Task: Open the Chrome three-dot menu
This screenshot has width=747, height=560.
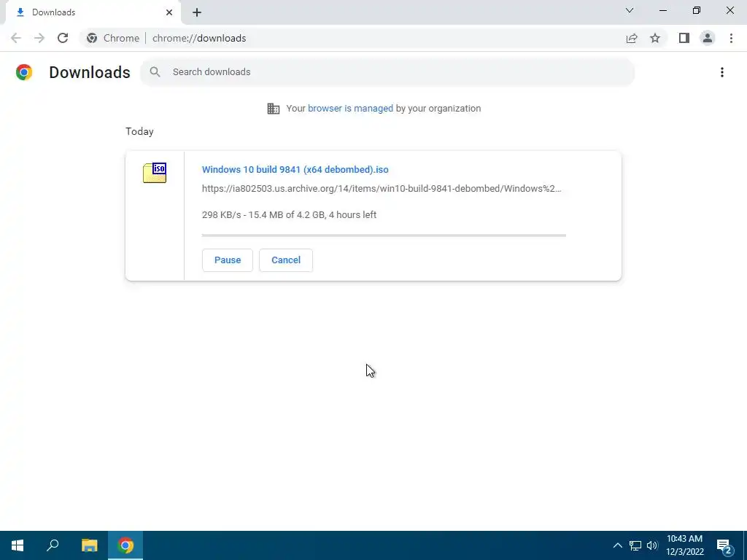Action: pos(731,38)
